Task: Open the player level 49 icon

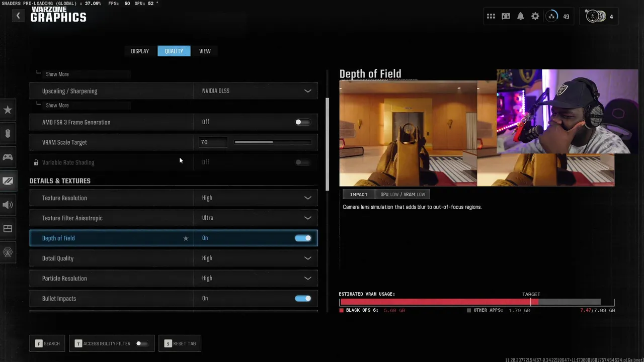Action: (x=552, y=17)
